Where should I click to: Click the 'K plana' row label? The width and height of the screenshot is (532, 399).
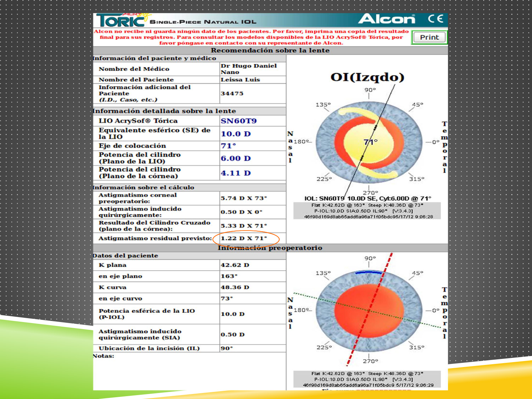112,265
